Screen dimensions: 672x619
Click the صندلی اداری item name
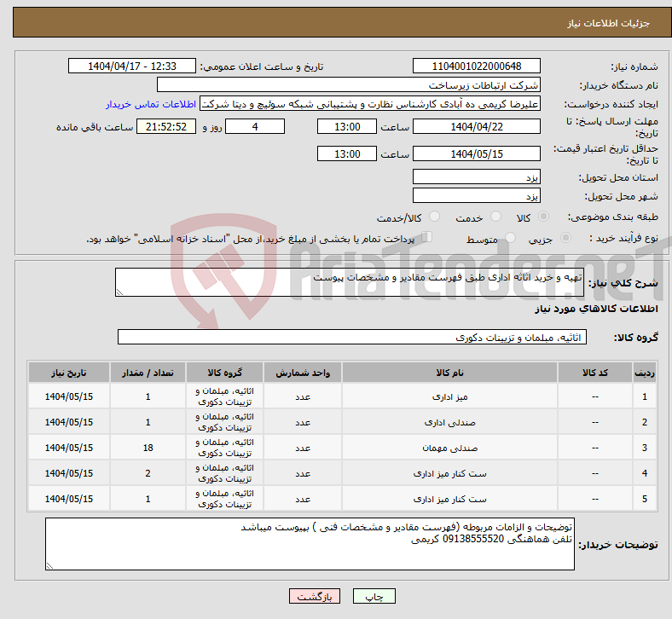(x=450, y=423)
